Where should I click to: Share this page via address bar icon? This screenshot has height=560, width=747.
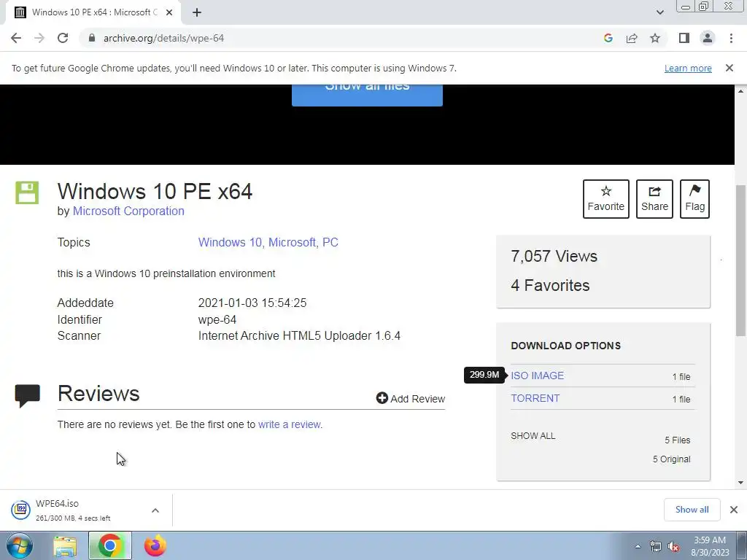[x=632, y=38]
